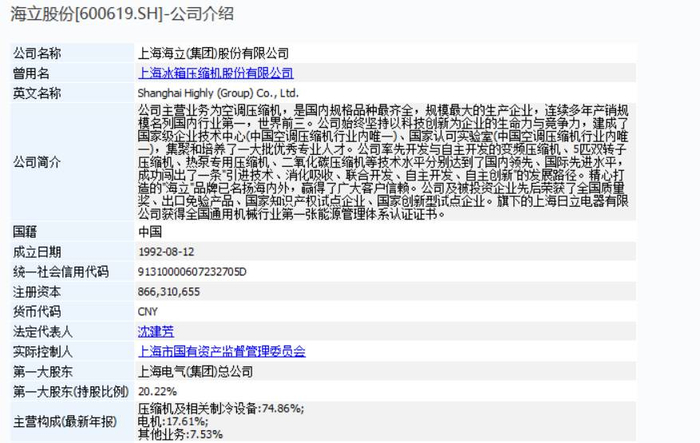The height and width of the screenshot is (443, 700).
Task: Select the English name Shanghai Highly (Group) Co., Ltd.
Action: coord(218,93)
